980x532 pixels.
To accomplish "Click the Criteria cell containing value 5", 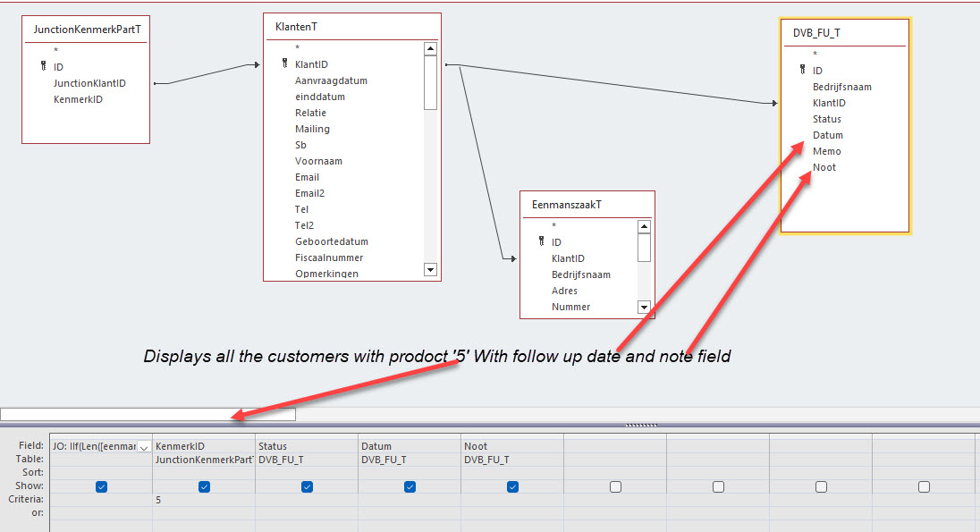I will tap(204, 500).
